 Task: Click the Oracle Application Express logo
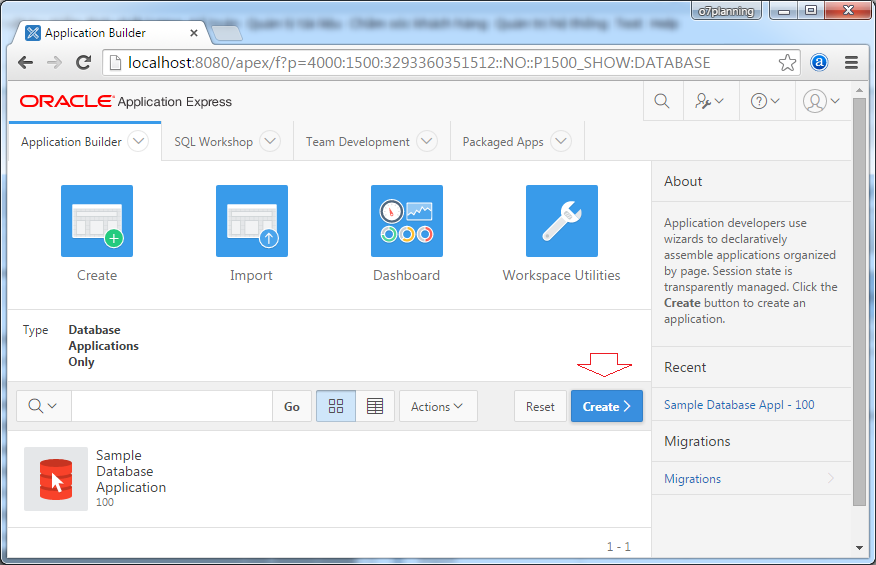point(126,101)
